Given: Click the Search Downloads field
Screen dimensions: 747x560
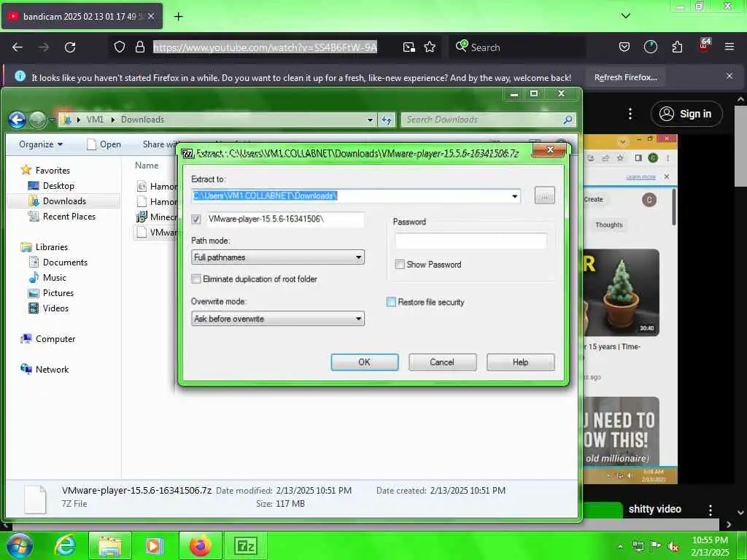Looking at the screenshot, I should pos(488,120).
